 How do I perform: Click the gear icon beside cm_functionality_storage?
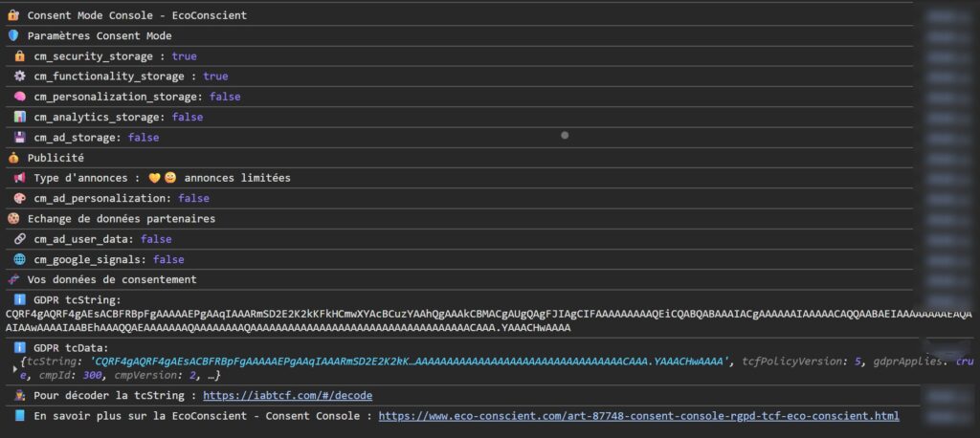click(x=20, y=77)
